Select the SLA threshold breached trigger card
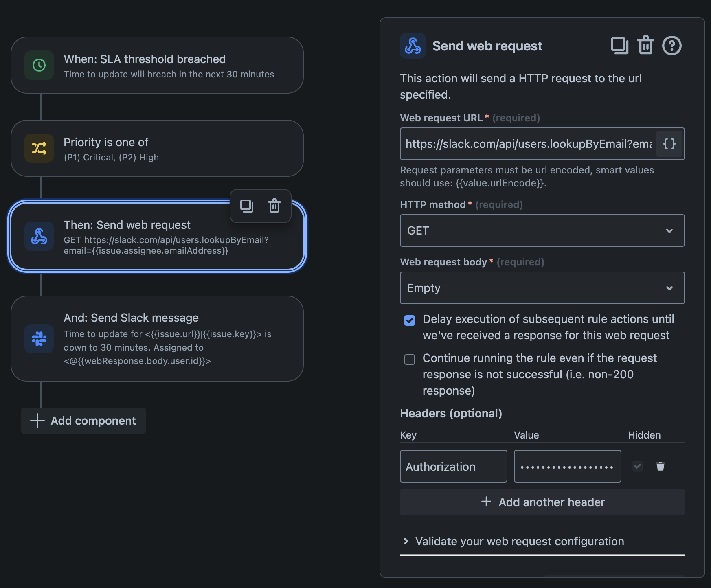The width and height of the screenshot is (711, 588). click(x=157, y=65)
